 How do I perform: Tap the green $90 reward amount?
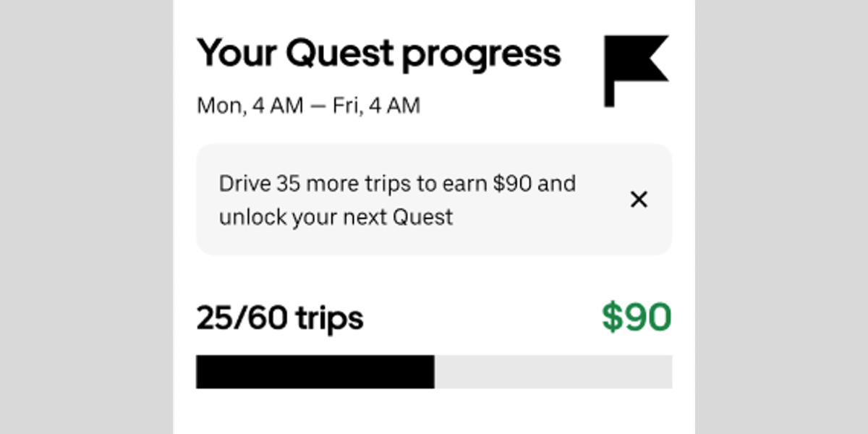pos(636,318)
